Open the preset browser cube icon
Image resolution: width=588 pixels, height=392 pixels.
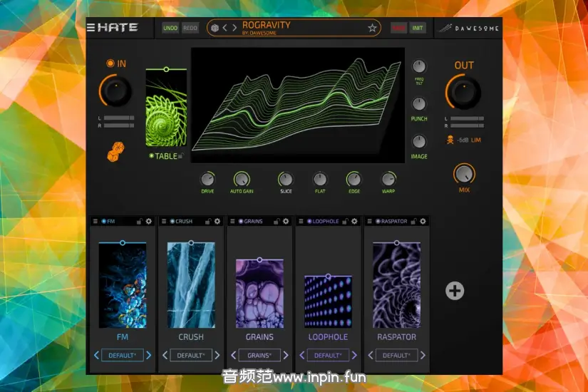[215, 28]
